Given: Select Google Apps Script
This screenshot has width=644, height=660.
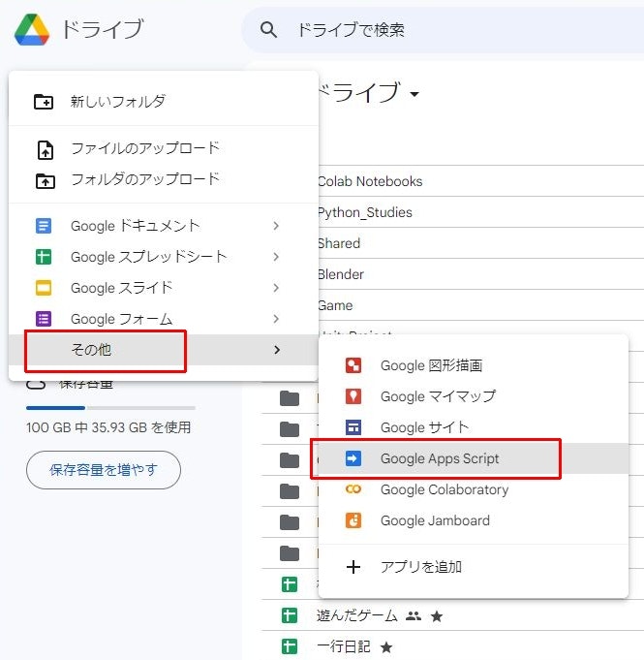Looking at the screenshot, I should pyautogui.click(x=474, y=458).
